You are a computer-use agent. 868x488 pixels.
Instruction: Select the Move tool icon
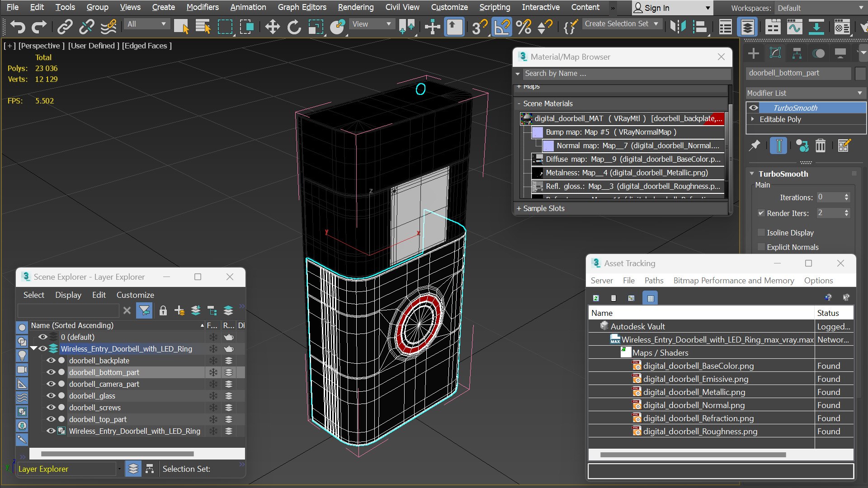click(272, 27)
